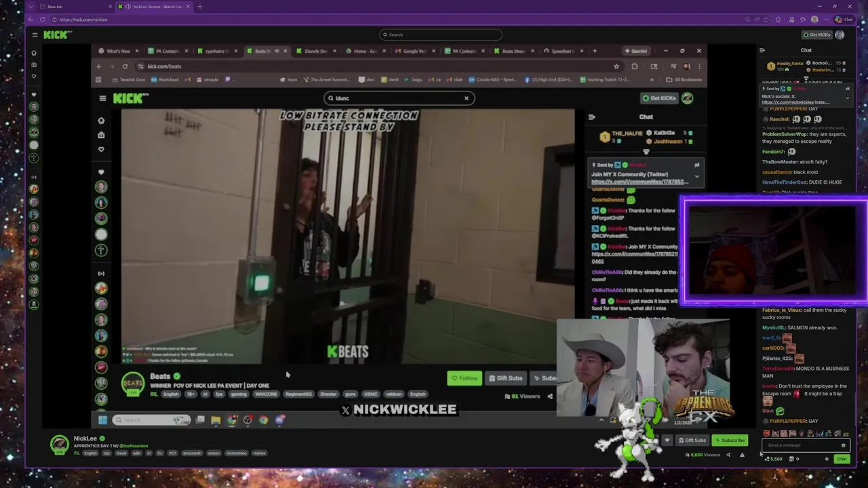Click the WARZONE tag under Beats stream
This screenshot has width=868, height=488.
coord(266,394)
